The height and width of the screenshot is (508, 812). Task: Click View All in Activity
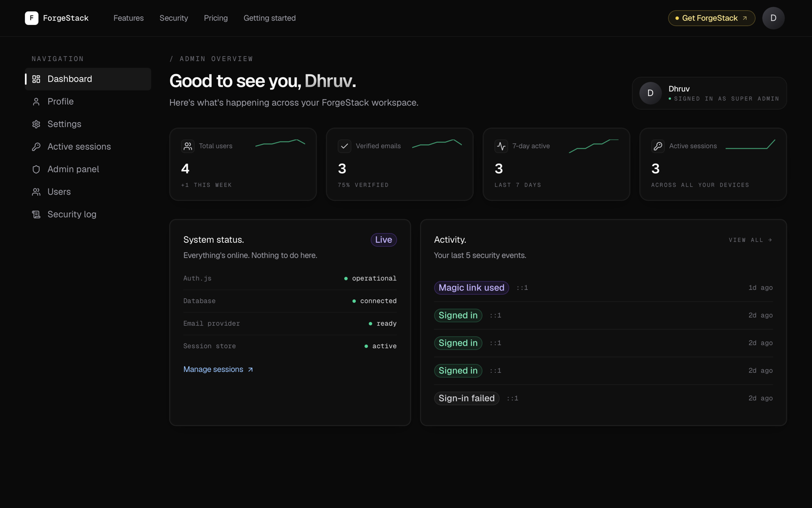pos(750,240)
